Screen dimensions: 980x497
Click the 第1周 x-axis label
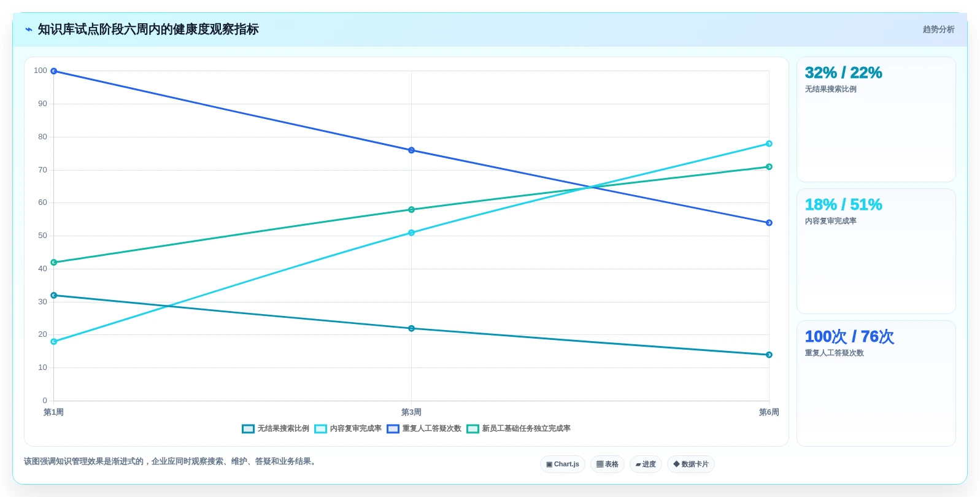(x=53, y=412)
